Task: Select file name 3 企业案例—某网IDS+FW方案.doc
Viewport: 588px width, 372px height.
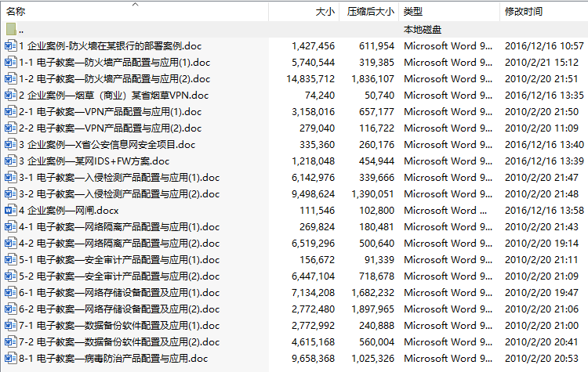Action: pyautogui.click(x=94, y=161)
